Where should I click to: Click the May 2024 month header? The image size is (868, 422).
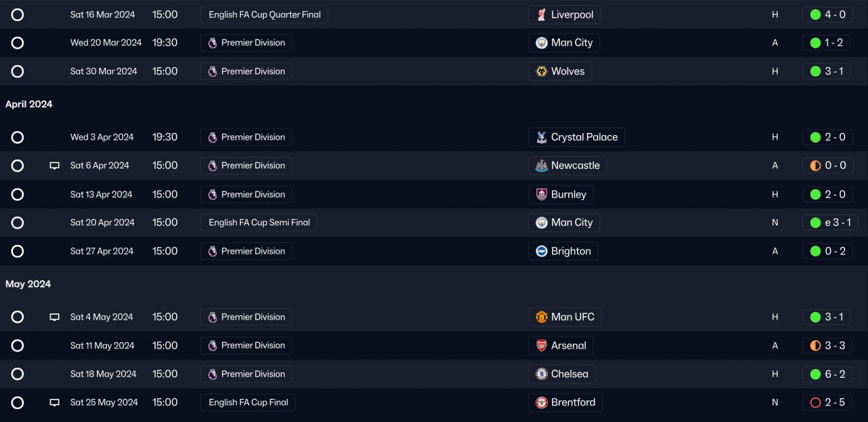point(28,284)
